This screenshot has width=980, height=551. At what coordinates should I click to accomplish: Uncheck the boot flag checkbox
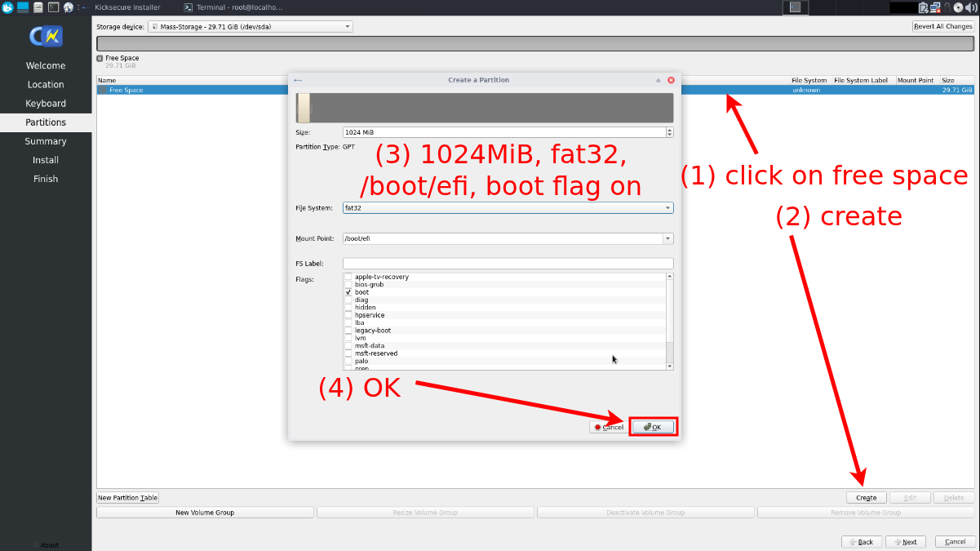tap(348, 292)
